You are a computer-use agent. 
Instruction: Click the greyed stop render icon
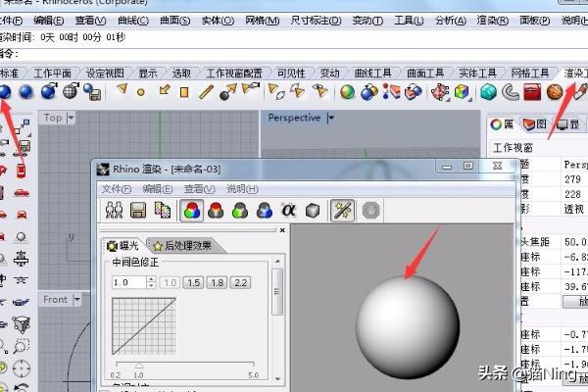[371, 211]
